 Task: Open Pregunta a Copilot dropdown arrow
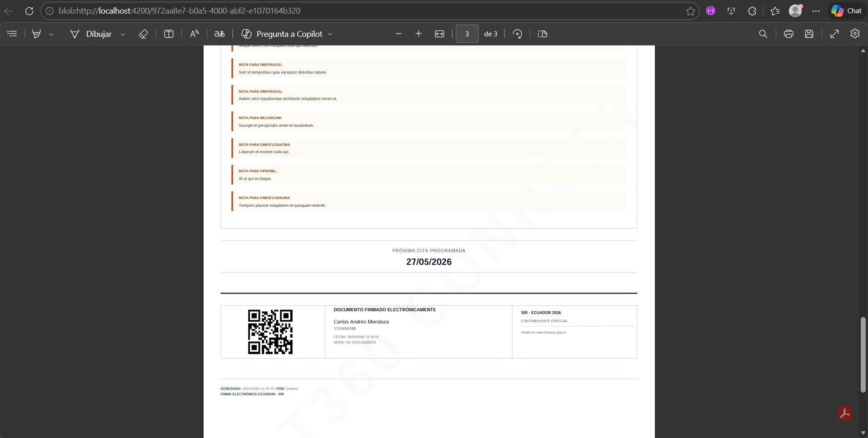(330, 34)
